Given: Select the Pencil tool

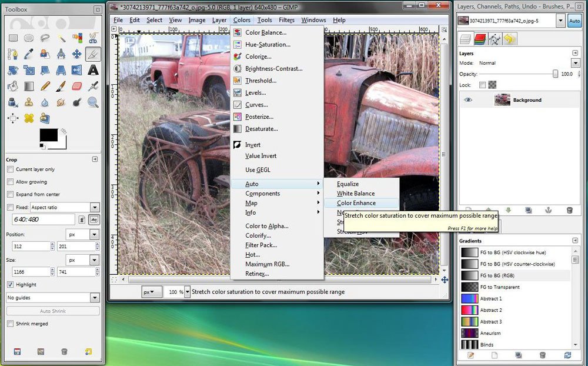Looking at the screenshot, I should (45, 86).
